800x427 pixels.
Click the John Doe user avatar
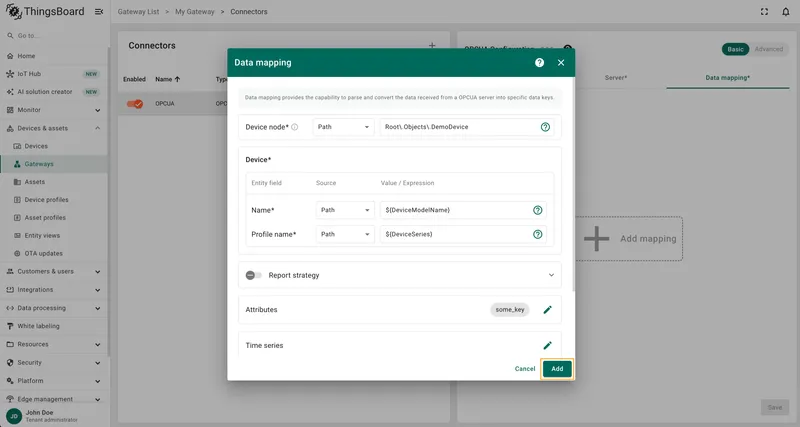click(14, 416)
